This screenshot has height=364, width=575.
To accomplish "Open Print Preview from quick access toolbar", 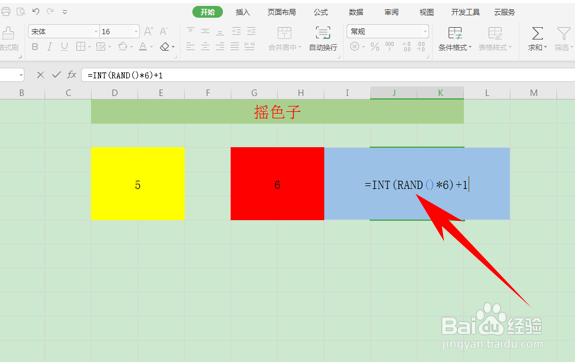I will coord(21,12).
